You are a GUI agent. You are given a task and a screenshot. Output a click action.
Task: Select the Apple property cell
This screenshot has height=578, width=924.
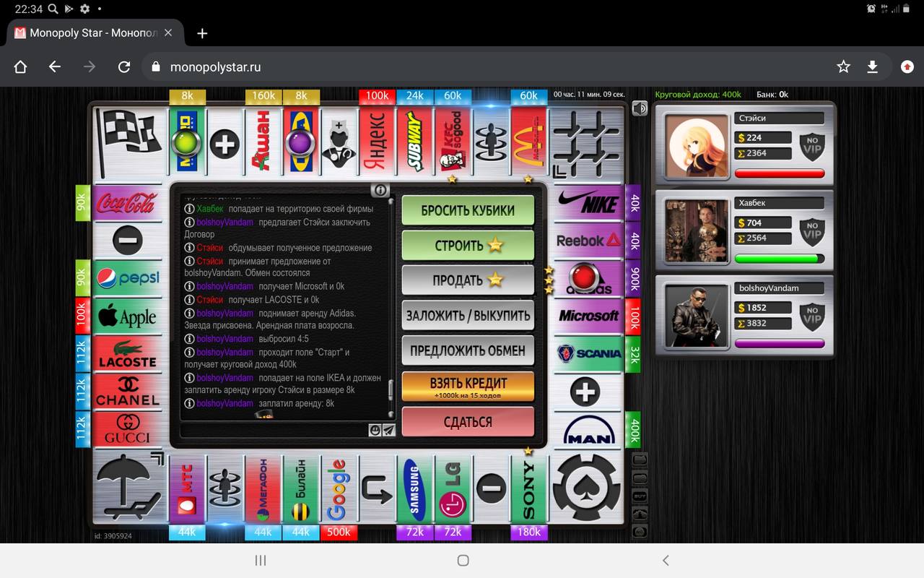[x=128, y=316]
